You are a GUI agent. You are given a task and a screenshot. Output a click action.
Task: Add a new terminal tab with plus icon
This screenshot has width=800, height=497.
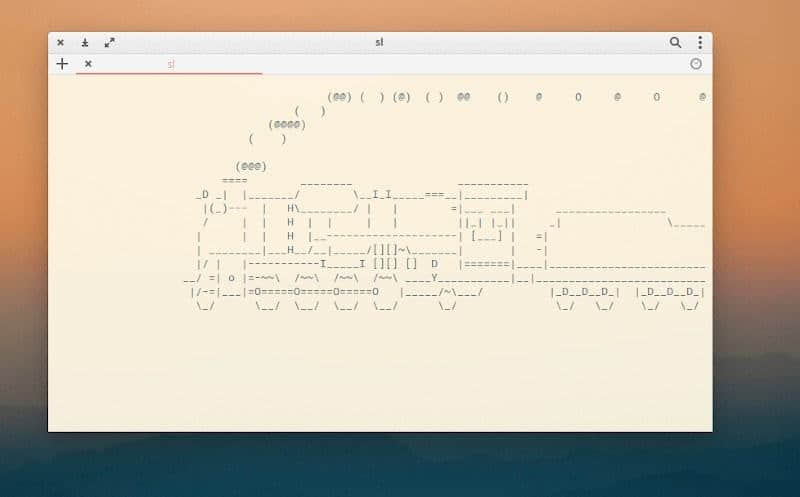(62, 64)
